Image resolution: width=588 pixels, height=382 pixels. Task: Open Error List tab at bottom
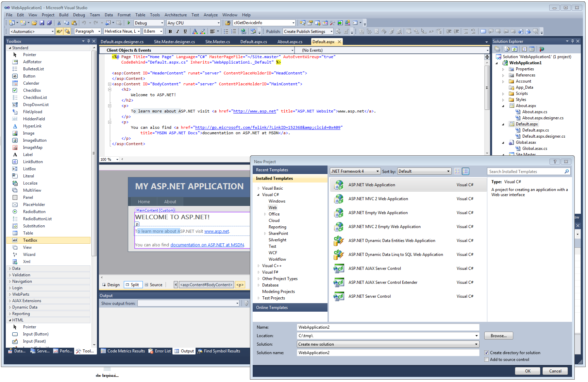159,351
